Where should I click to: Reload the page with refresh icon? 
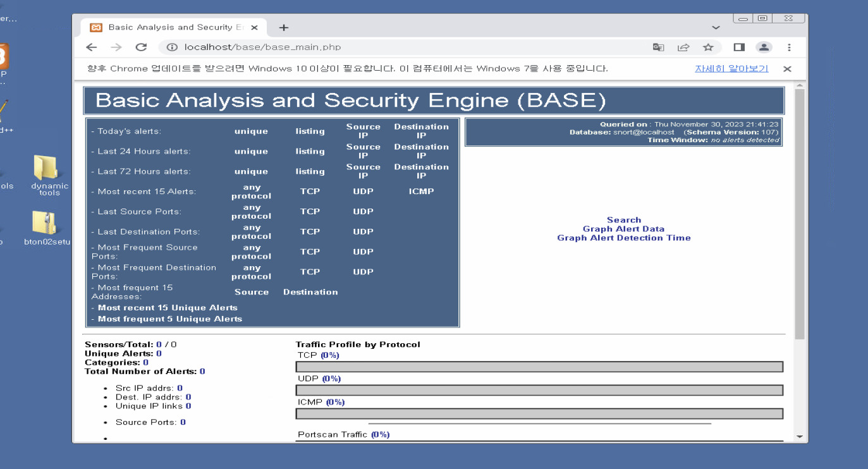pos(141,47)
